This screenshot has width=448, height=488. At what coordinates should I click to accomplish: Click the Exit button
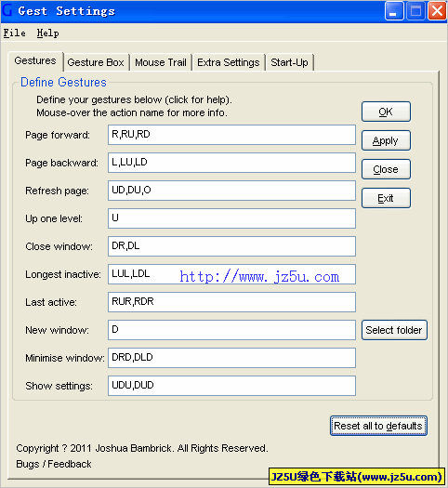(x=386, y=198)
